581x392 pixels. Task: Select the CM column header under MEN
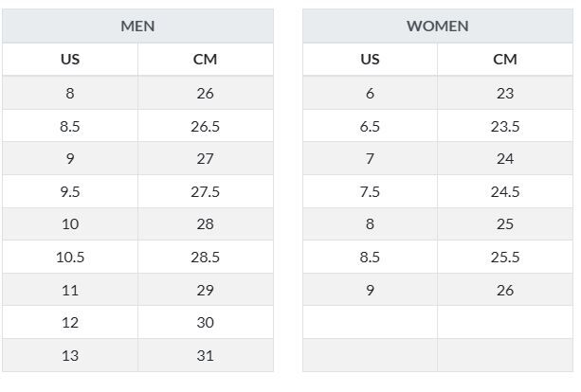tap(205, 59)
